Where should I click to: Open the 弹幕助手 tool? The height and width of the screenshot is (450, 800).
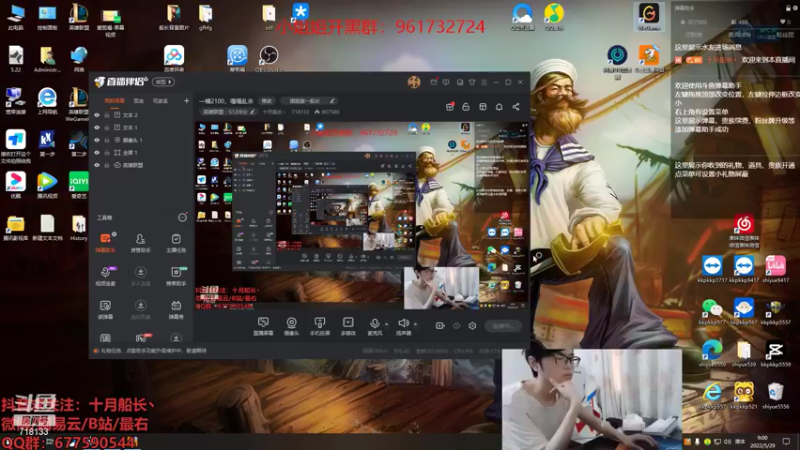coord(105,243)
